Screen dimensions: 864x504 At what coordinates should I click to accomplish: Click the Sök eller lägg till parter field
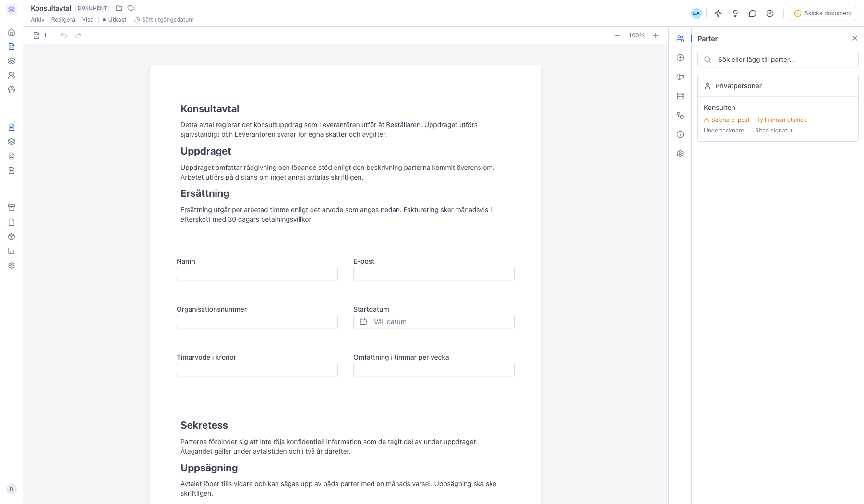[778, 60]
